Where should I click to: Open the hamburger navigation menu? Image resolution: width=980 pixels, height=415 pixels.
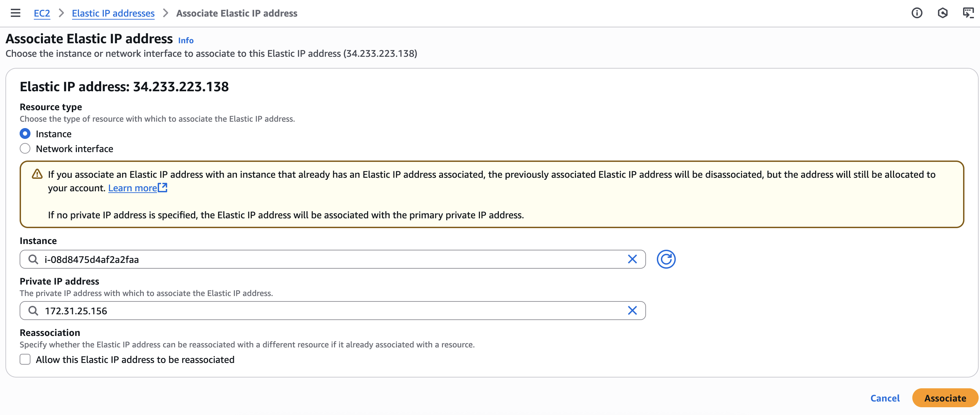point(15,13)
